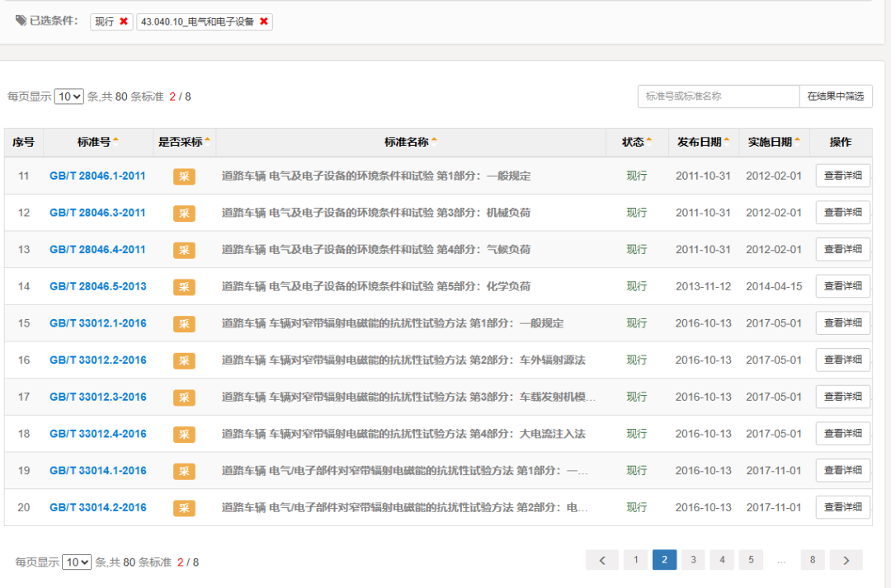
Task: Click the next page chevron
Action: point(846,559)
